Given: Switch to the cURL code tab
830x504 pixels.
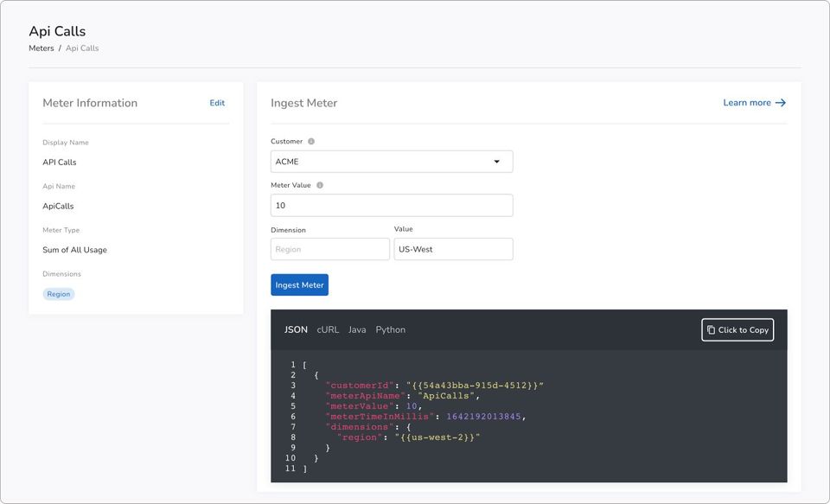Looking at the screenshot, I should click(328, 330).
